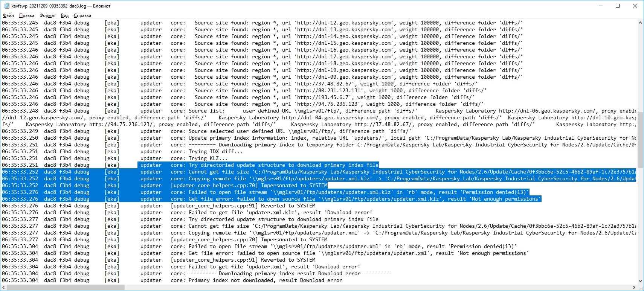The image size is (644, 291).
Task: Click 'http://37.48.82.67' in the Source site found line
Action: pos(324,84)
